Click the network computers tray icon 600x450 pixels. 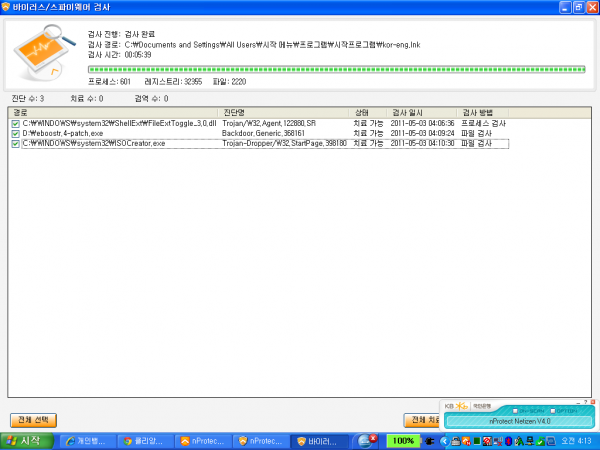tap(530, 441)
